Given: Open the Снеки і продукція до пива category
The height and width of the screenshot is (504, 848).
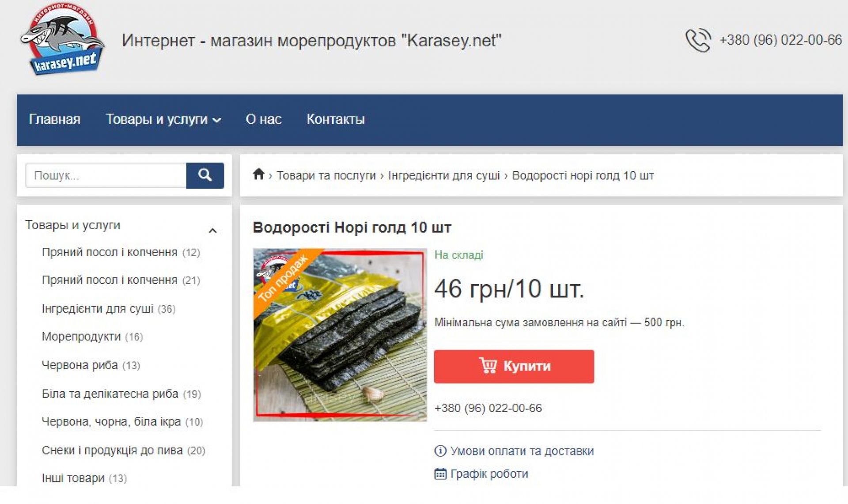Looking at the screenshot, I should (x=112, y=450).
